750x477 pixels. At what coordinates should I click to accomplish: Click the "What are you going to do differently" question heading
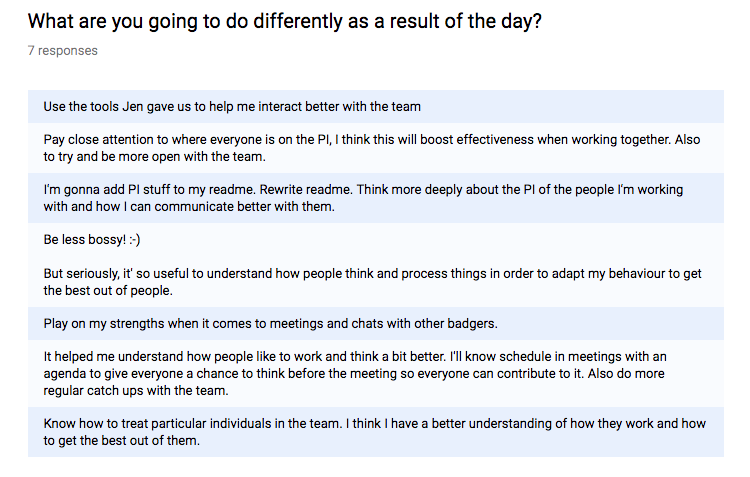coord(285,21)
